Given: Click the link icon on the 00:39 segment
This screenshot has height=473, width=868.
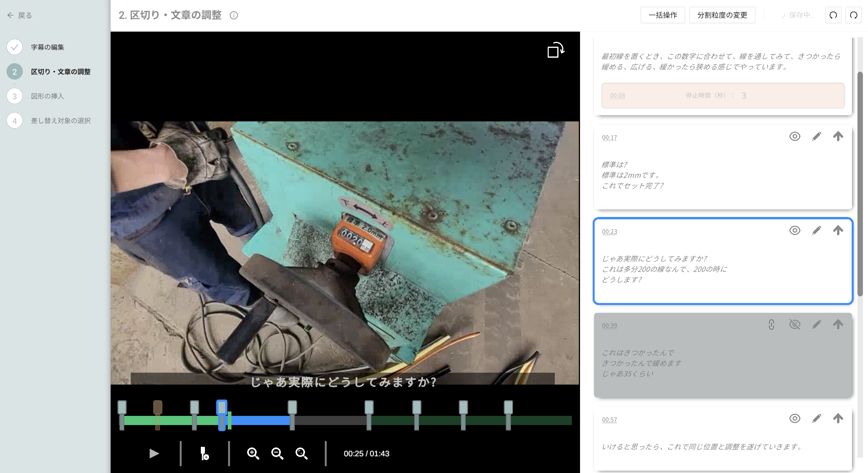Looking at the screenshot, I should coord(771,324).
